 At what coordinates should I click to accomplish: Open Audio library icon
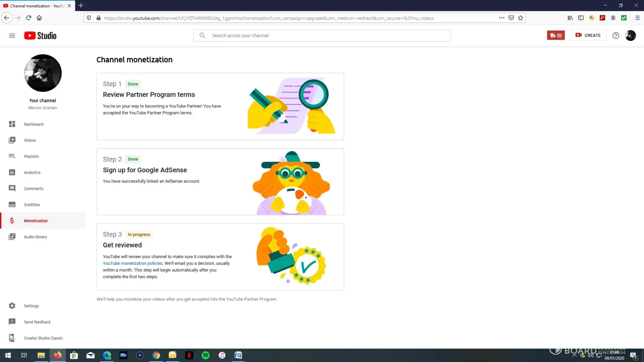[x=12, y=237]
